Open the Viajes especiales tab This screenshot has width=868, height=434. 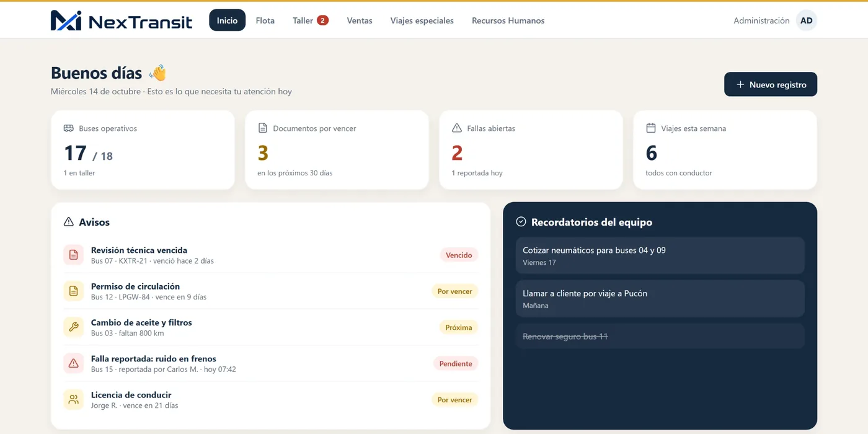[422, 20]
